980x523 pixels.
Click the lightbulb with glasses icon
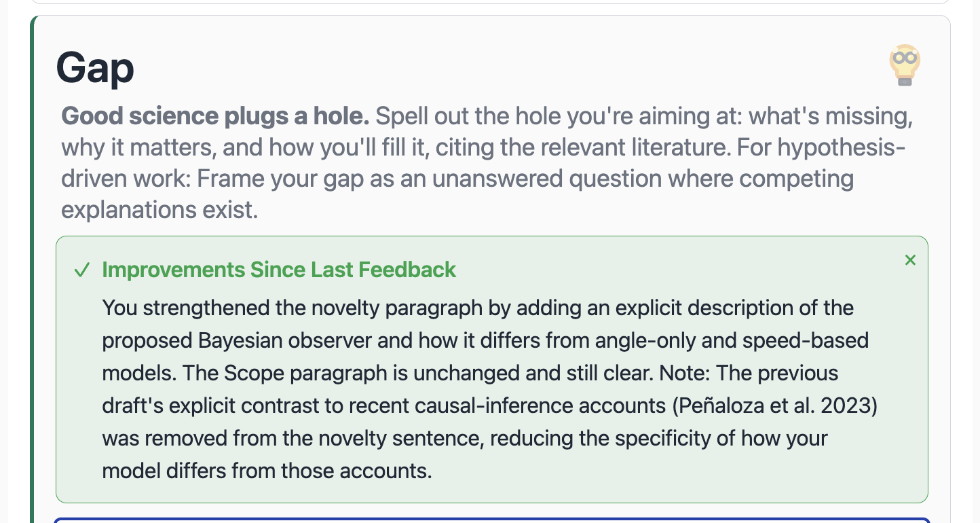tap(904, 65)
